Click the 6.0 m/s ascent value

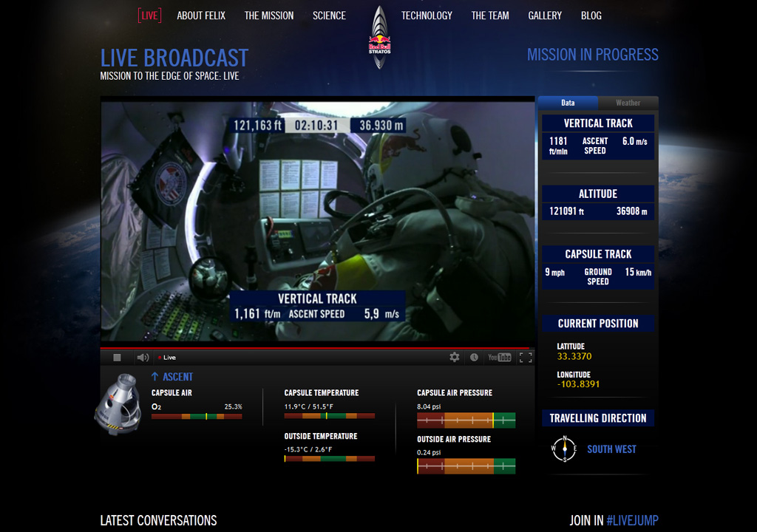tap(634, 141)
